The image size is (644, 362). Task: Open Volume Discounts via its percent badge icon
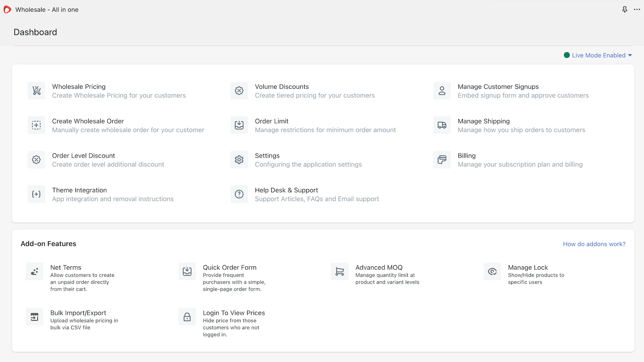[x=239, y=90]
